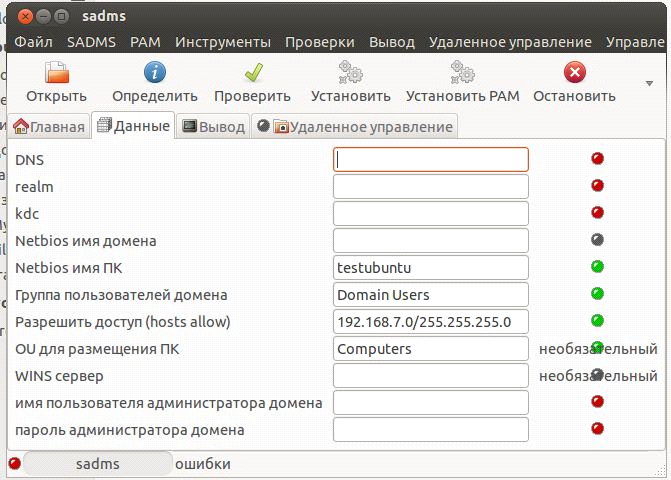
Task: Click gray indicator beside Netbios имя домена
Action: pos(597,240)
